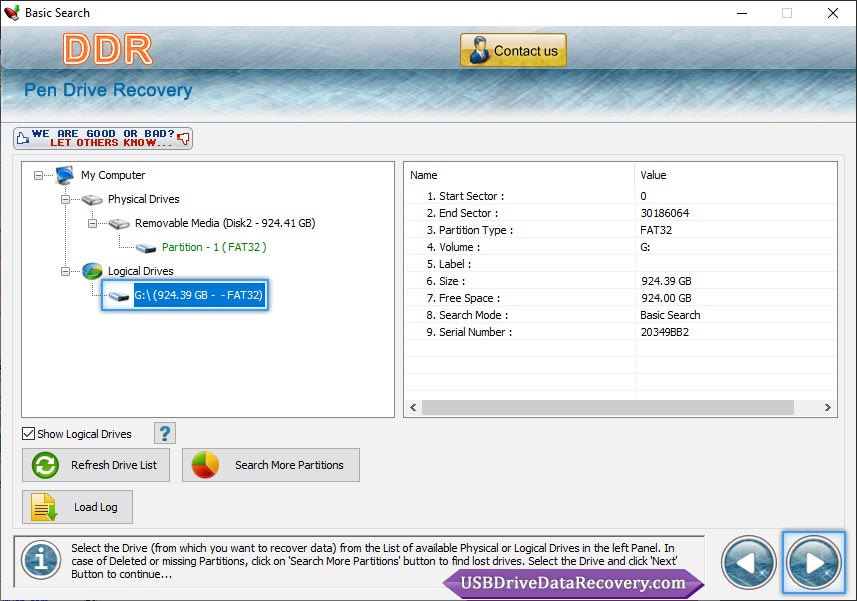Select the Physical Drives label
This screenshot has width=857, height=601.
(144, 199)
